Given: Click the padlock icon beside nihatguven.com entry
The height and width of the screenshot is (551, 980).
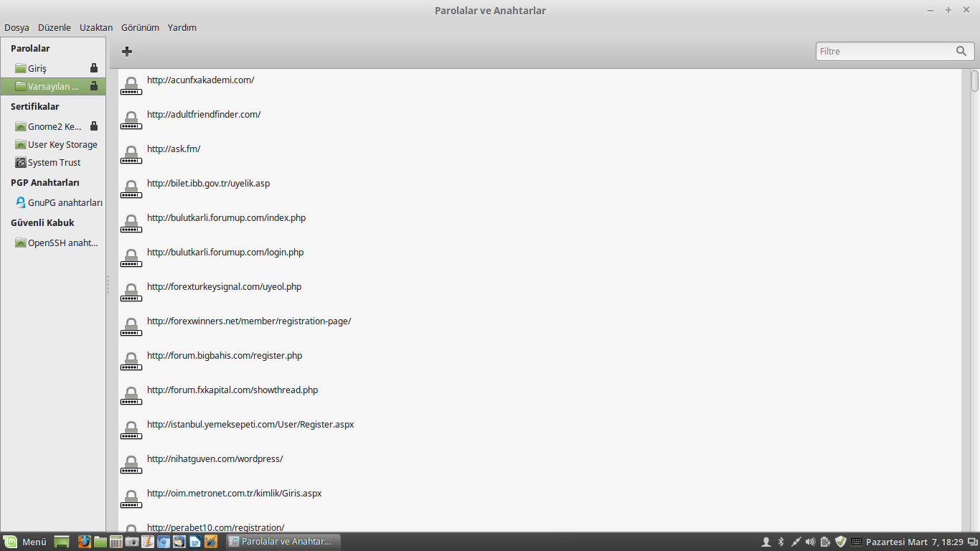Looking at the screenshot, I should (x=131, y=465).
